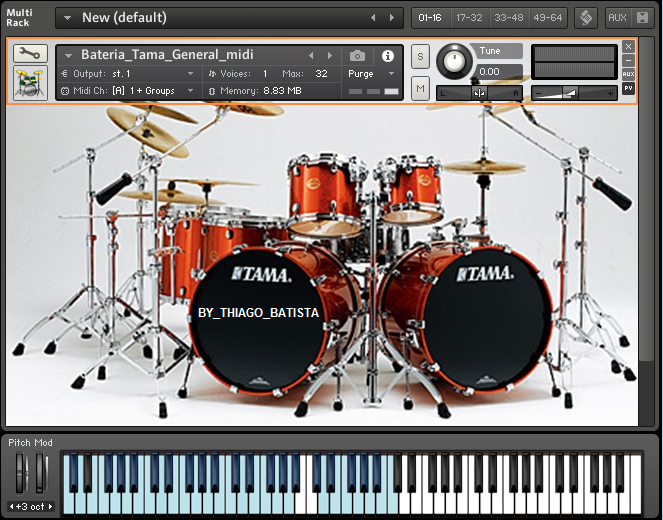Image resolution: width=663 pixels, height=520 pixels.
Task: Click the Pitch wheel
Action: click(x=20, y=473)
